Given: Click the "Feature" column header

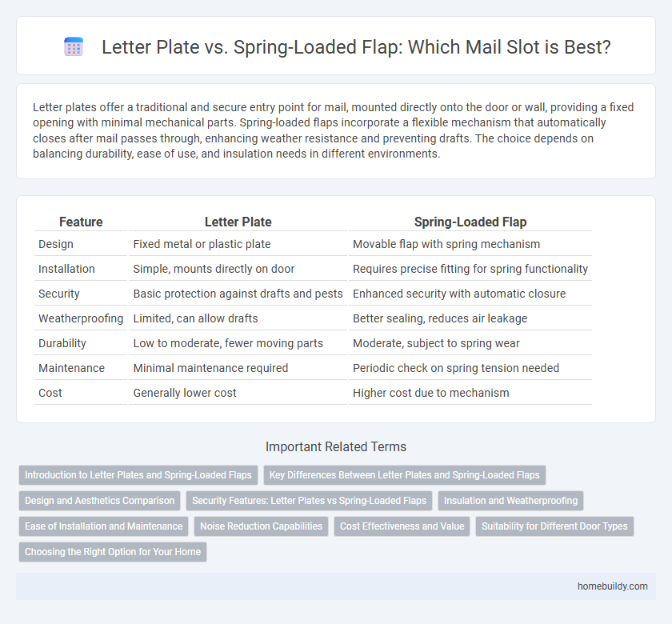Looking at the screenshot, I should click(80, 222).
